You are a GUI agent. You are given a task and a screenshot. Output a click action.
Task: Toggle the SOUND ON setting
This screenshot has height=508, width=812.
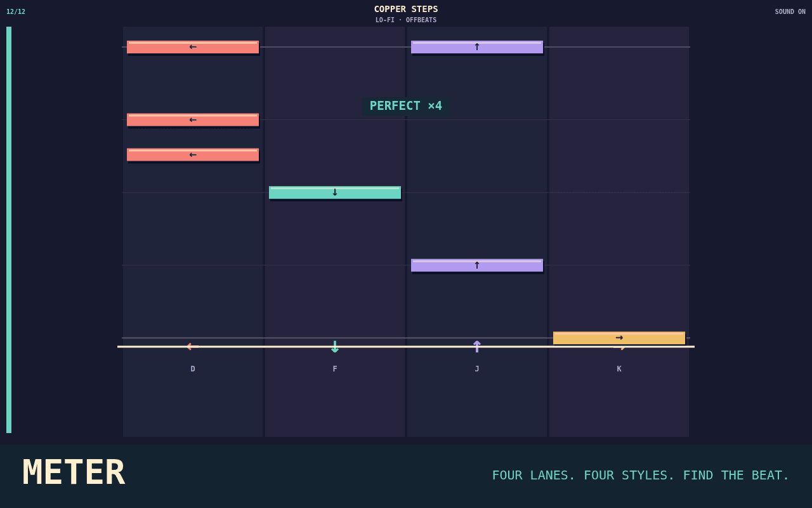(x=790, y=11)
